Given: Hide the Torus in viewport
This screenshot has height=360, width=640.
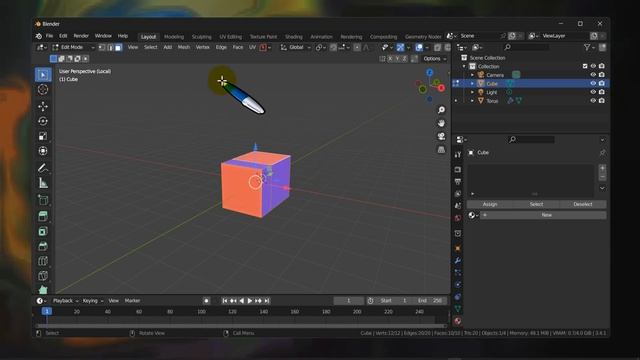Looking at the screenshot, I should (x=593, y=100).
